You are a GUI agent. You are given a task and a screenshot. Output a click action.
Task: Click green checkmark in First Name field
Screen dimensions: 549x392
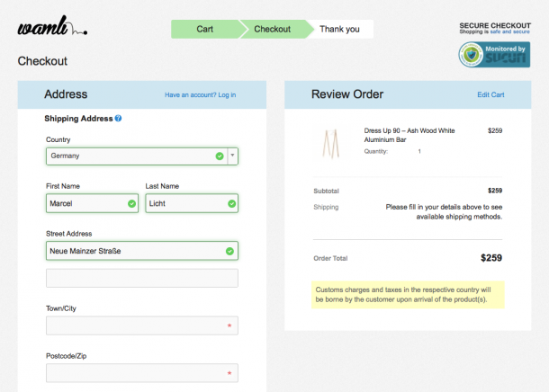(131, 203)
